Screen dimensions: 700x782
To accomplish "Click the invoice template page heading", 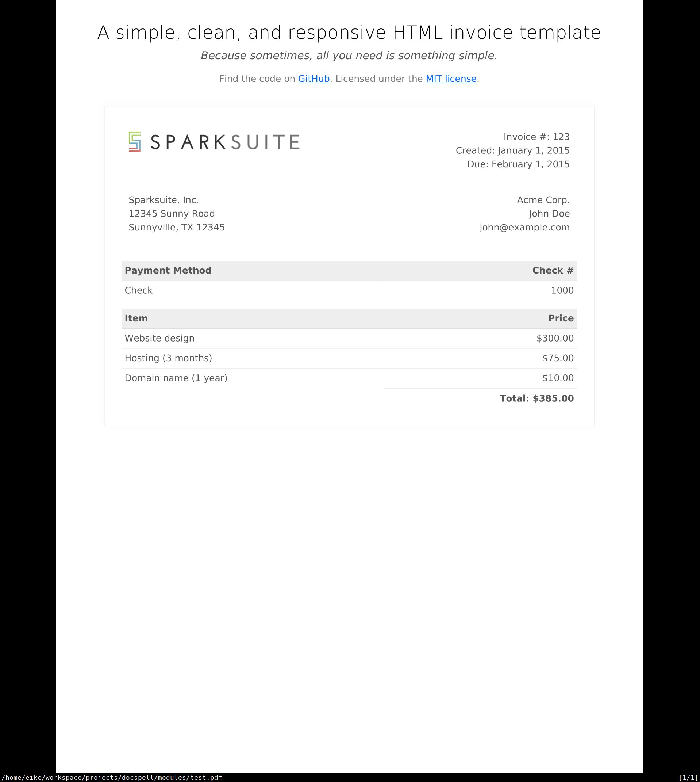I will coord(349,33).
